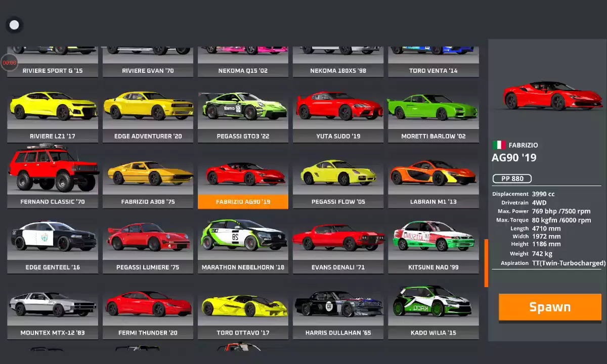607x364 pixels.
Task: Choose the Kitsune Nao '99 rally car
Action: pos(433,246)
